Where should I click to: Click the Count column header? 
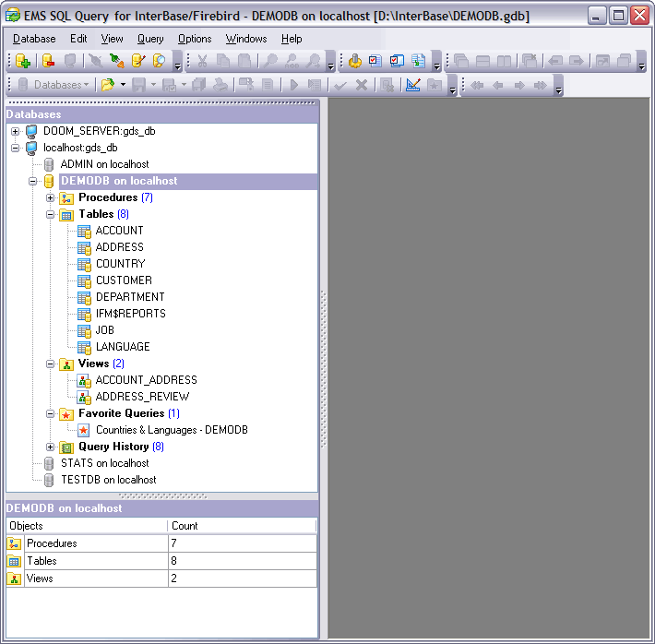pos(243,526)
